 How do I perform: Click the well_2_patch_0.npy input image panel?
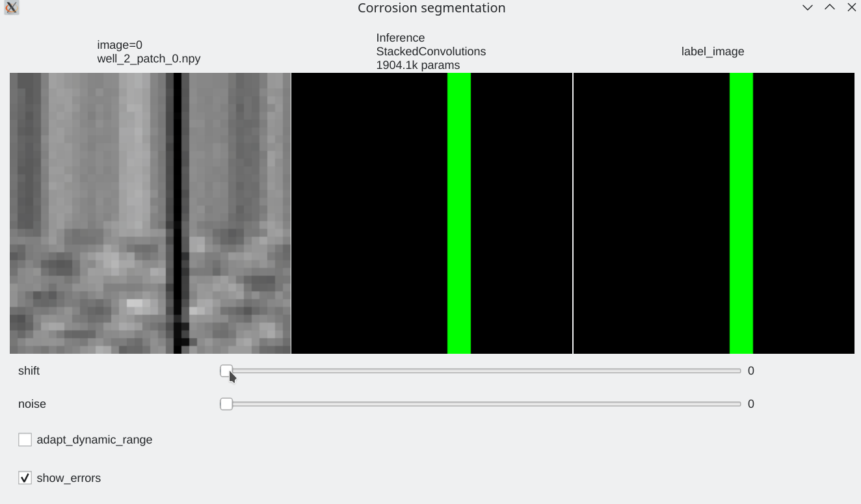click(x=150, y=213)
